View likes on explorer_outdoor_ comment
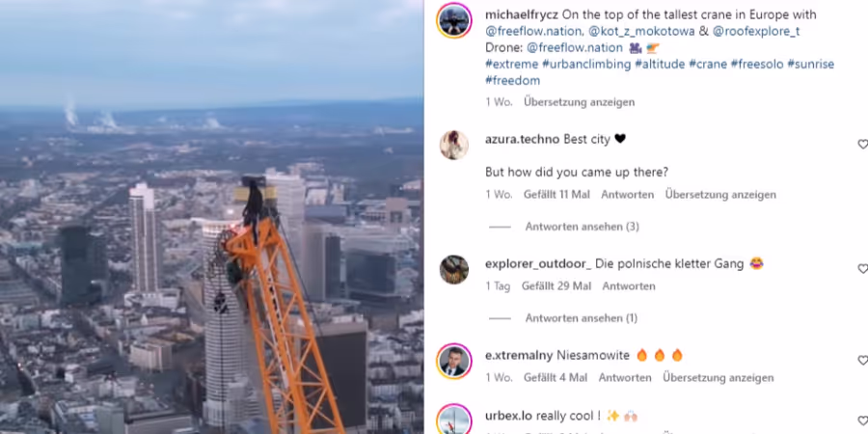This screenshot has width=868, height=434. [x=556, y=286]
